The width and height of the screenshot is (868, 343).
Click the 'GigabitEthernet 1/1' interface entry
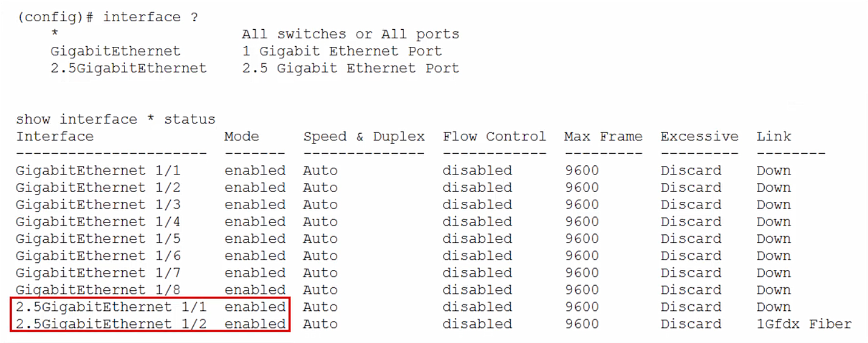tap(98, 171)
